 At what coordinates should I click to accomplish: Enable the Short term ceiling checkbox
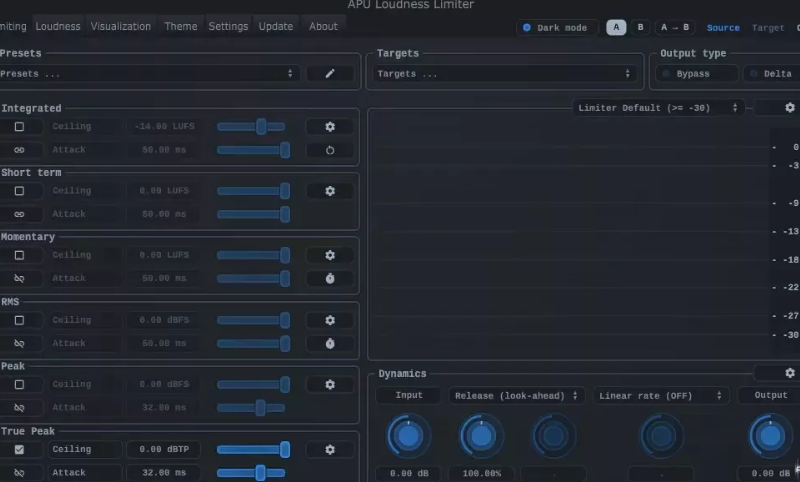pos(19,191)
